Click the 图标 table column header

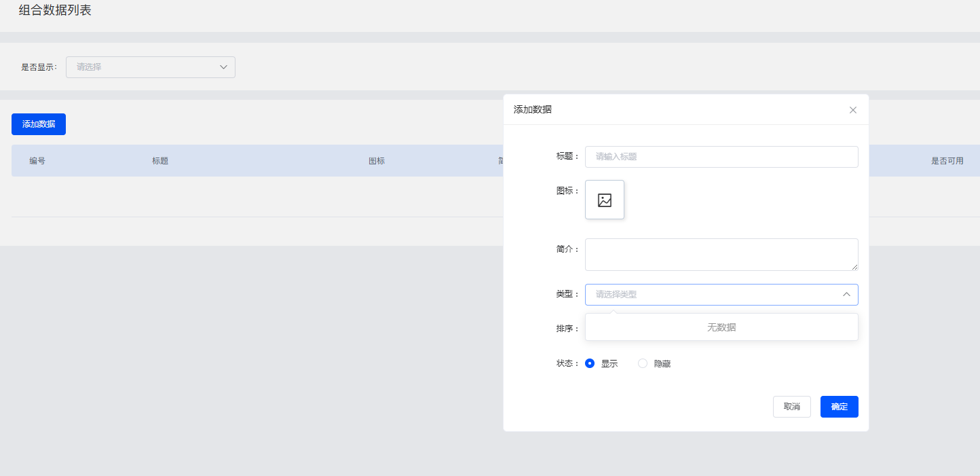[x=377, y=161]
